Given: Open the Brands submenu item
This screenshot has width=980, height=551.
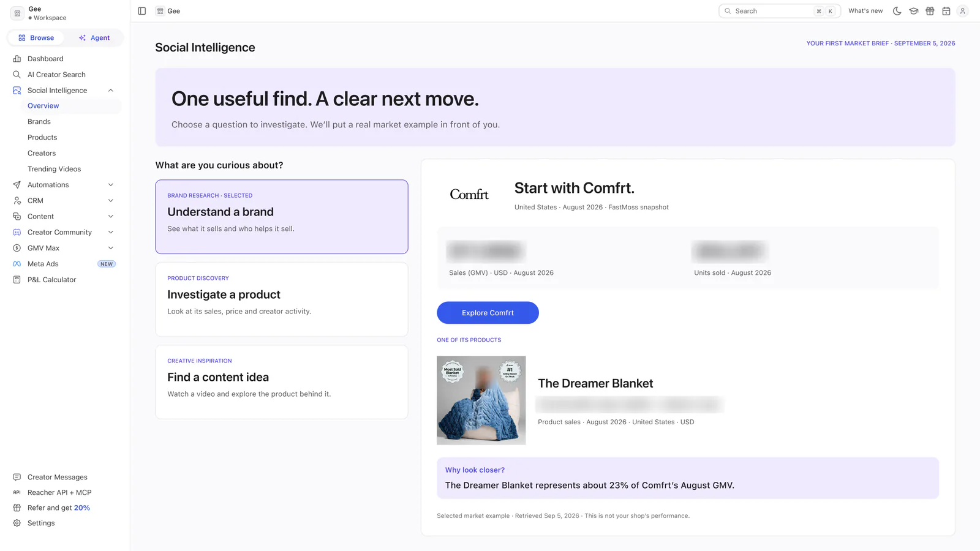Looking at the screenshot, I should point(39,122).
